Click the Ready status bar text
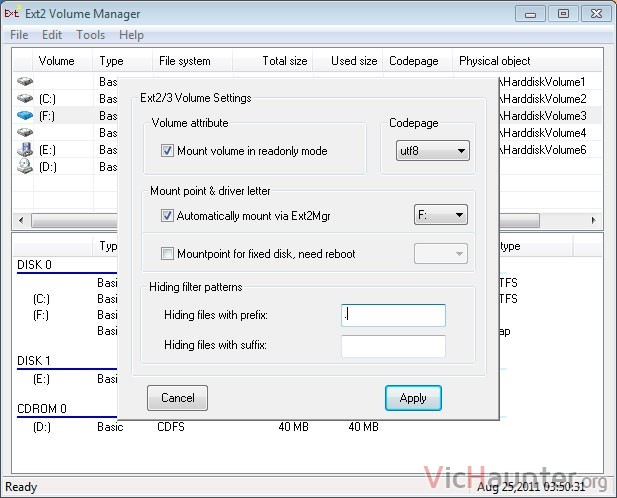The width and height of the screenshot is (617, 498). 21,487
